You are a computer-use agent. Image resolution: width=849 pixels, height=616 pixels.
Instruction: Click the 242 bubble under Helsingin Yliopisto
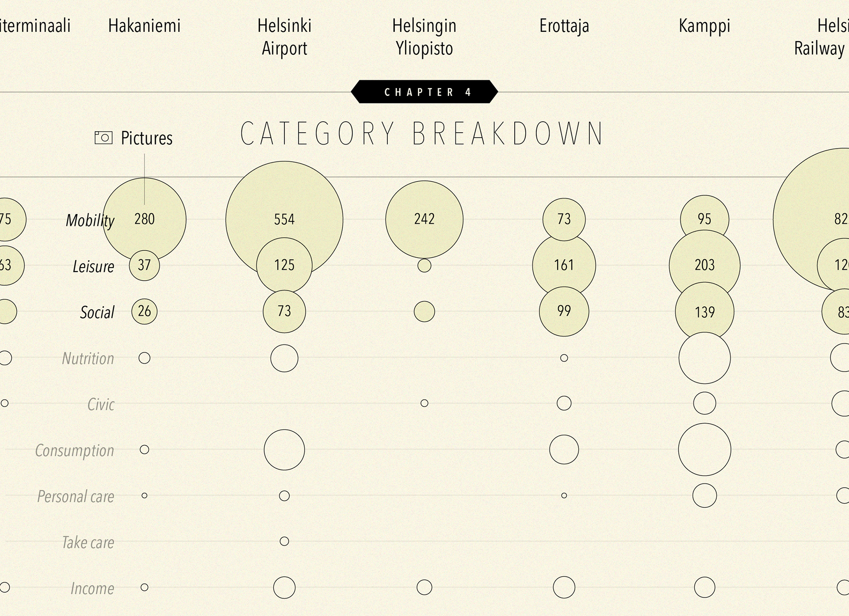pyautogui.click(x=424, y=219)
